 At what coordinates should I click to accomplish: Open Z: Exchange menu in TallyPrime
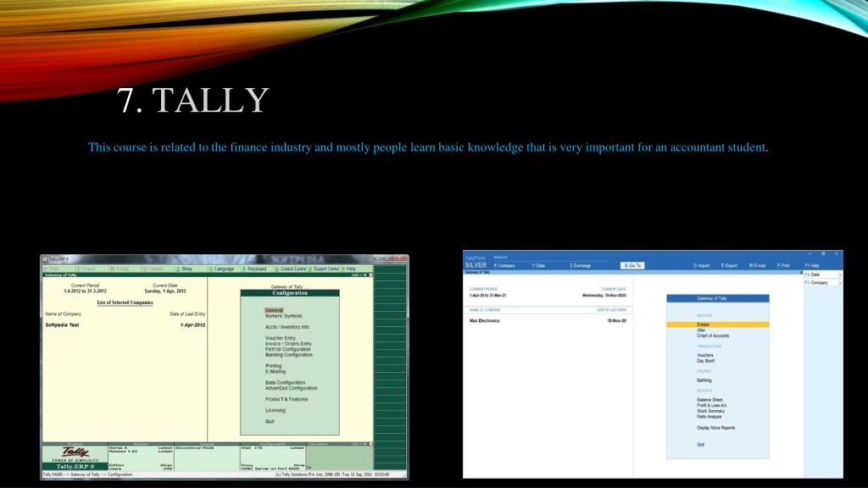click(x=580, y=265)
